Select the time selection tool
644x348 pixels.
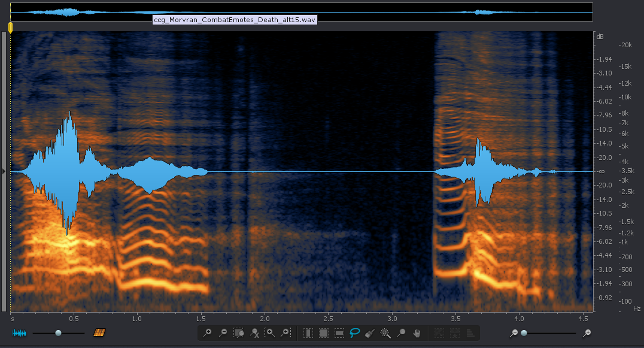(x=308, y=333)
